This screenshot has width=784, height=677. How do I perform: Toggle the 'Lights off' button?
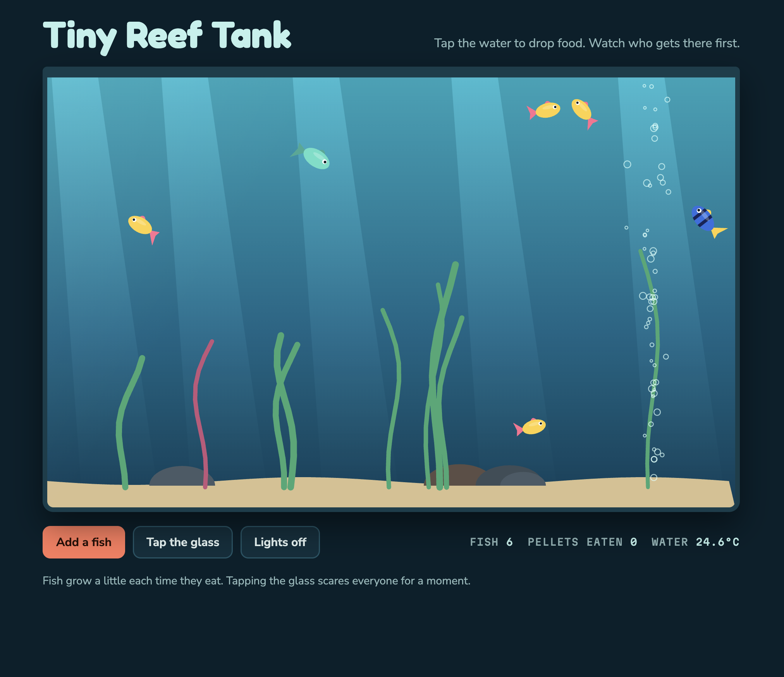pos(280,542)
